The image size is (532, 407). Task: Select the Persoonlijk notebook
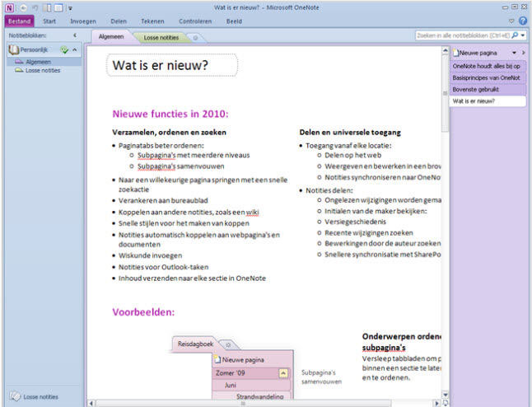coord(44,50)
